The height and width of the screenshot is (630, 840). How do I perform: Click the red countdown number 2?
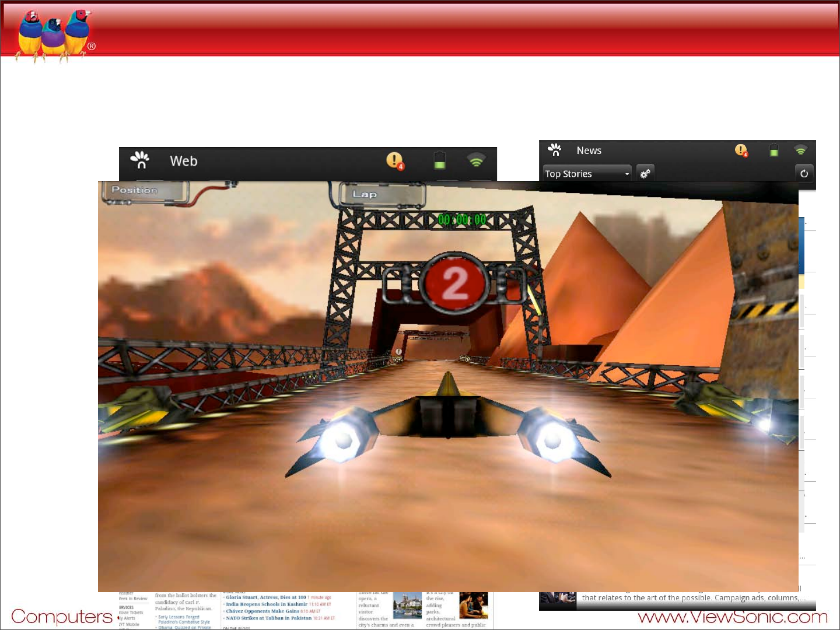coord(454,283)
